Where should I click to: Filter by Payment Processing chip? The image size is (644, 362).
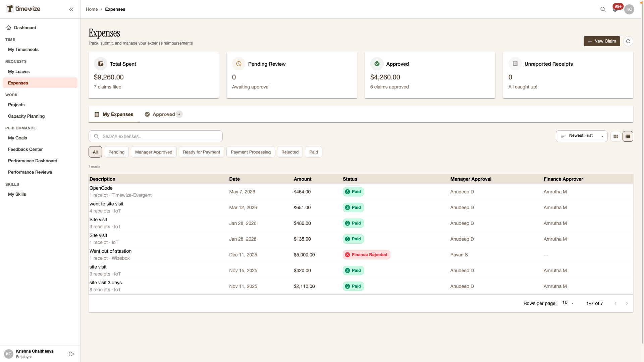pyautogui.click(x=251, y=152)
